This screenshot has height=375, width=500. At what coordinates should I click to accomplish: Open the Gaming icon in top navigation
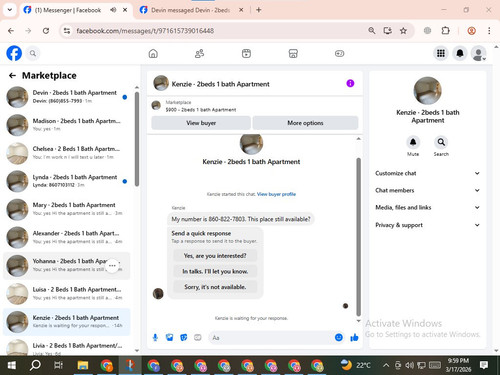(x=339, y=53)
